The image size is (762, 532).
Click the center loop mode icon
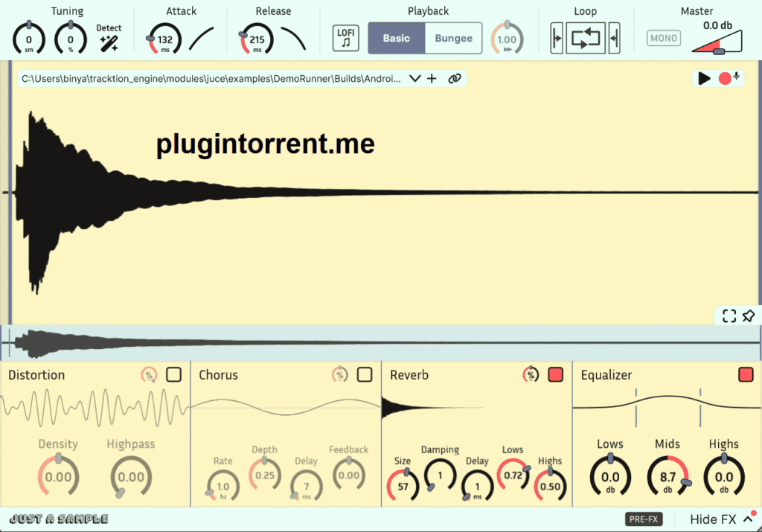click(586, 38)
